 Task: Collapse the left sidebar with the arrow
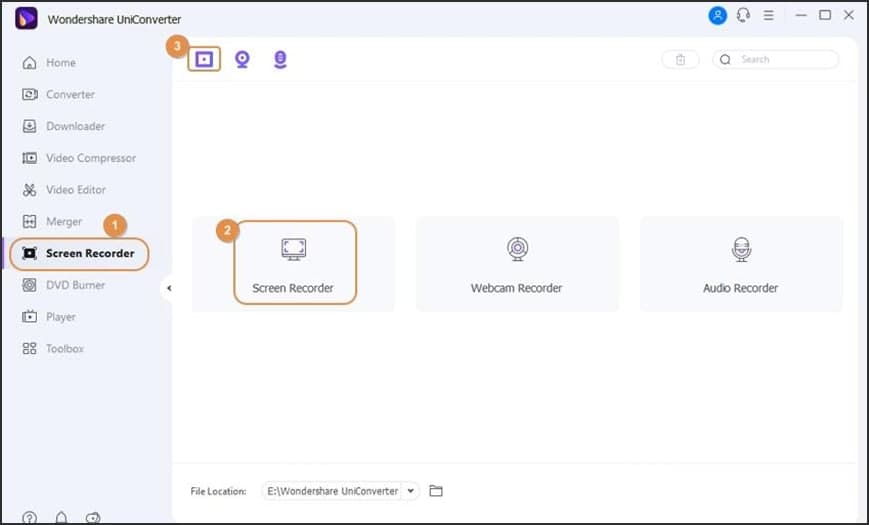coord(168,288)
